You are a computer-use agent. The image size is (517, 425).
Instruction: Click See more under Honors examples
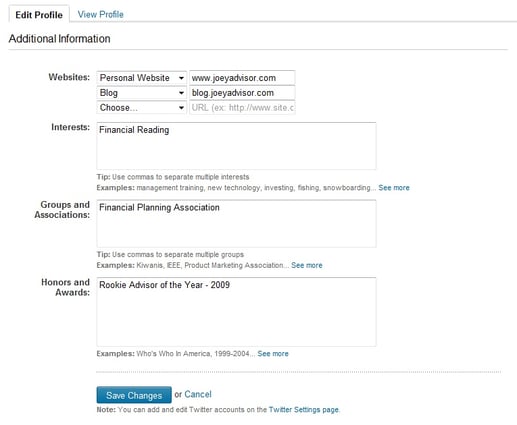point(273,354)
